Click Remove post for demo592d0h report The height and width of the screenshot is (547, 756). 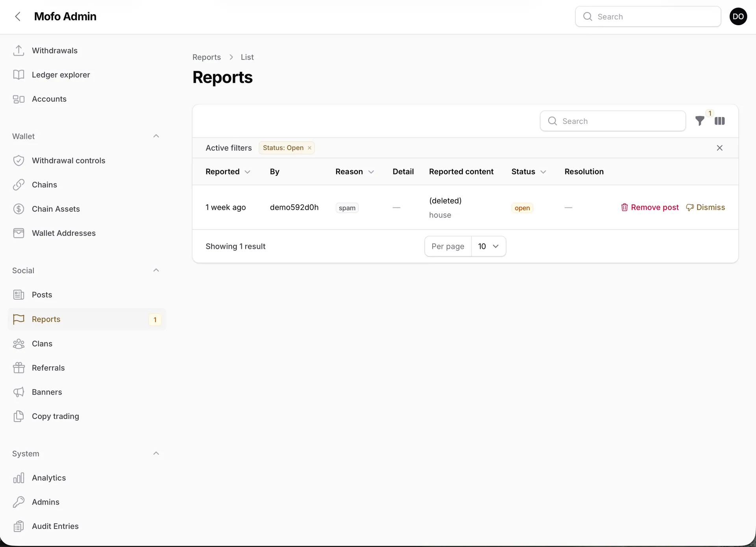point(650,208)
